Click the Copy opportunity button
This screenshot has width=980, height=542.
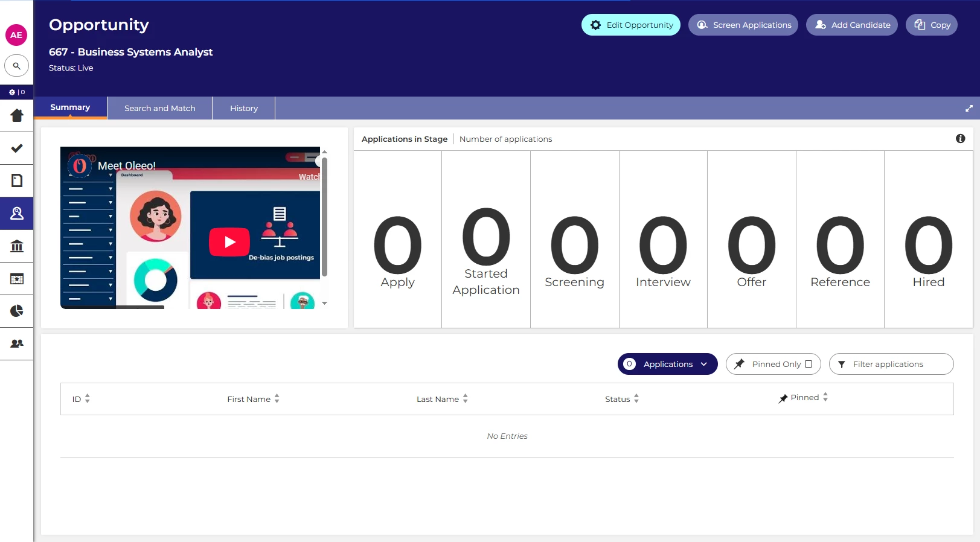(932, 25)
